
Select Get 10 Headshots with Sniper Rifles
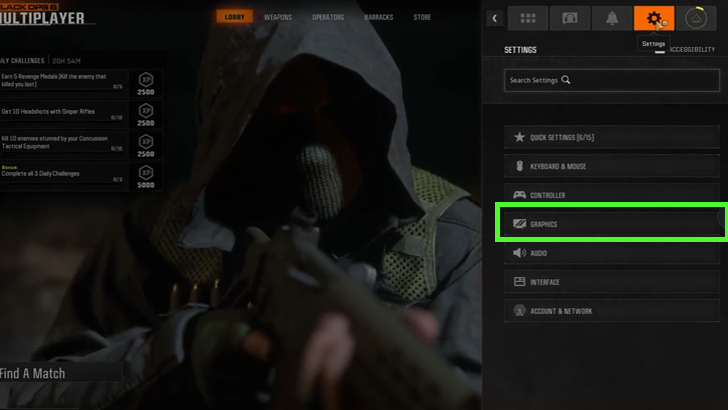64,114
